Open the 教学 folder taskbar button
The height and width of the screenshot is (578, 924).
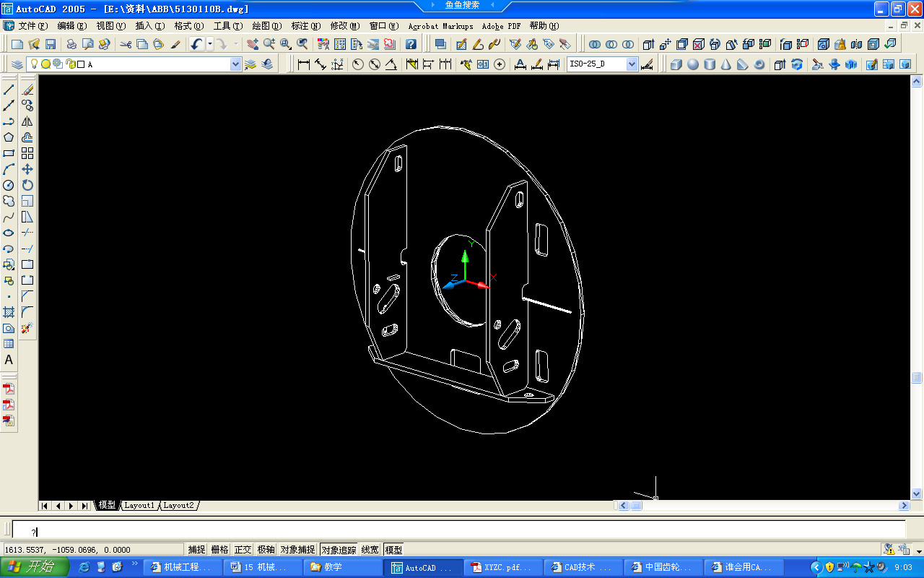[x=342, y=567]
